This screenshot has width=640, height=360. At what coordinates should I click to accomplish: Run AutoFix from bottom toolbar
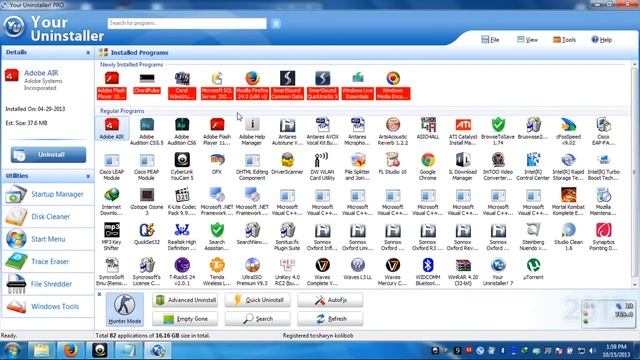(330, 300)
